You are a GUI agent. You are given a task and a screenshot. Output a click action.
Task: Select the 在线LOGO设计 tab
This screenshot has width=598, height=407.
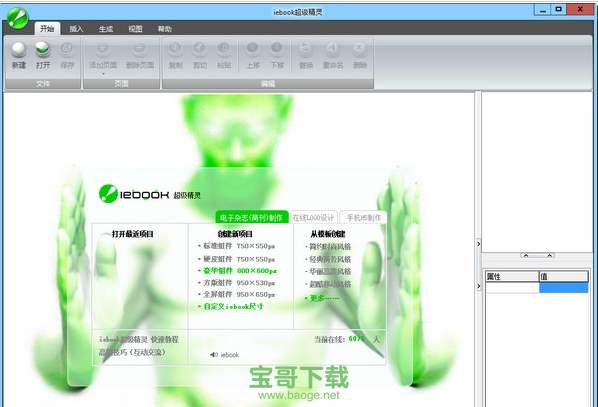click(313, 217)
